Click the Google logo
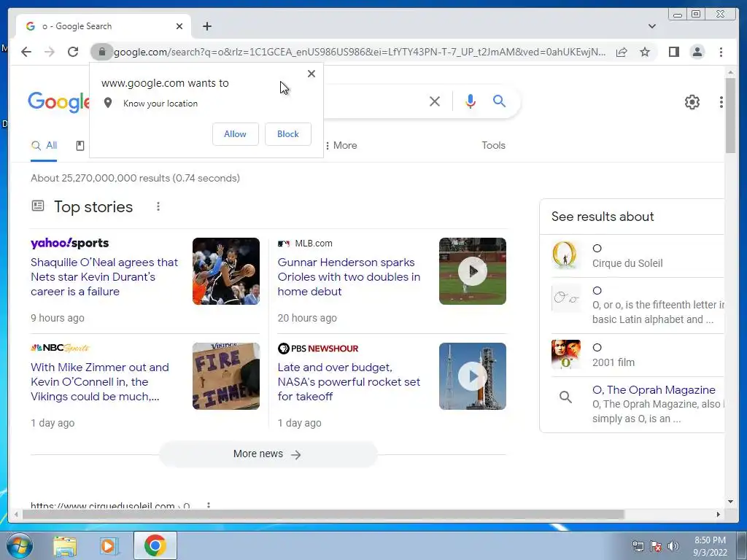The image size is (747, 560). point(58,101)
